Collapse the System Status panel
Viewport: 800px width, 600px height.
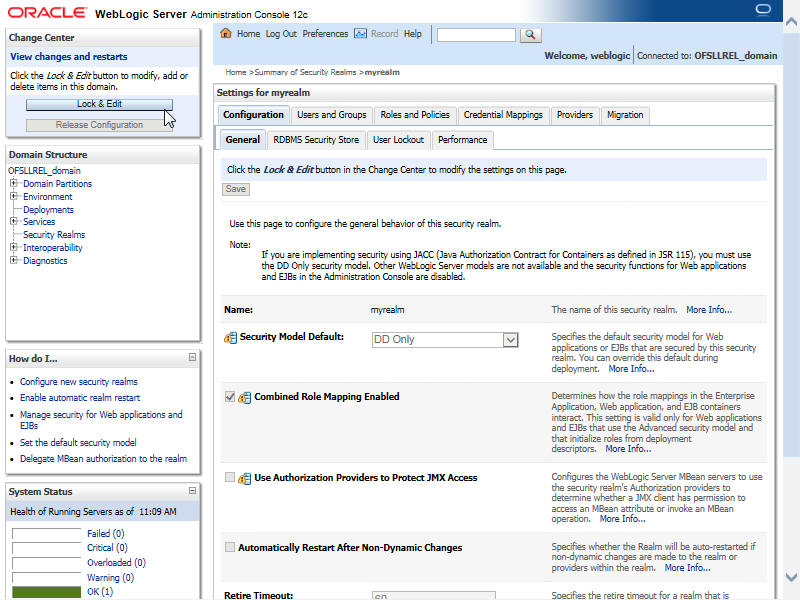tap(192, 491)
